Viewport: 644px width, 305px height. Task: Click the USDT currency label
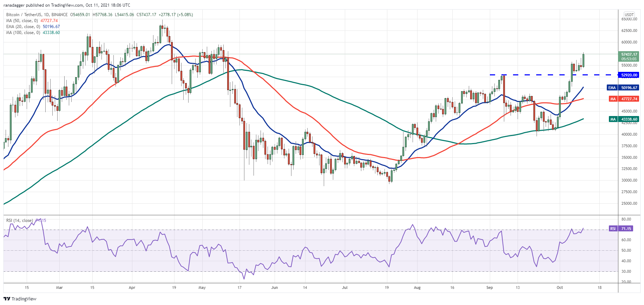point(629,15)
